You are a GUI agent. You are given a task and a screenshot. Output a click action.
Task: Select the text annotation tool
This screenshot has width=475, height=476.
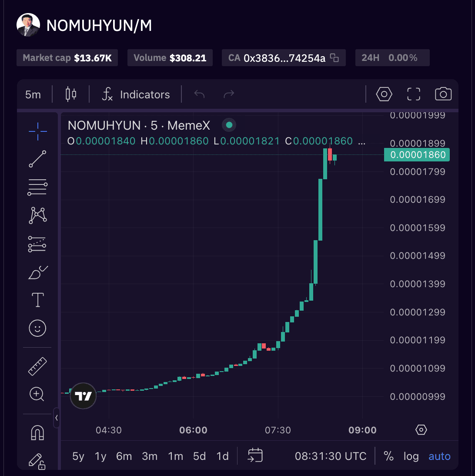click(x=38, y=300)
